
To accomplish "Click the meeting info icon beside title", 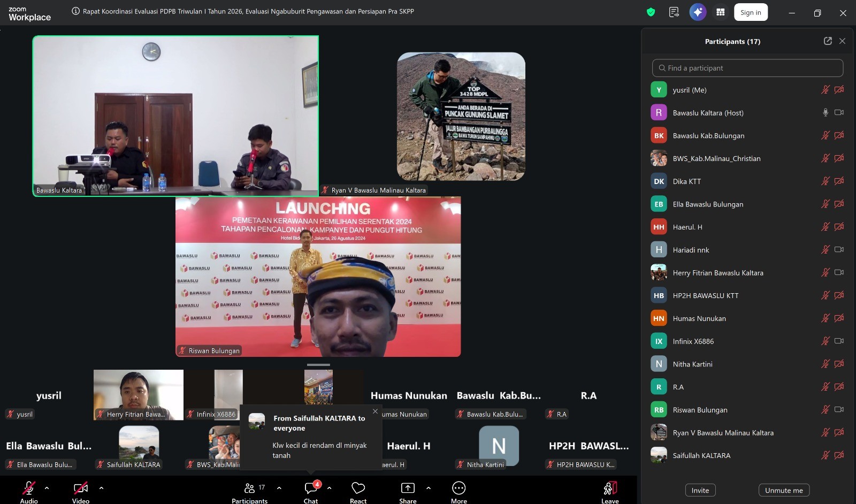I will click(x=76, y=11).
